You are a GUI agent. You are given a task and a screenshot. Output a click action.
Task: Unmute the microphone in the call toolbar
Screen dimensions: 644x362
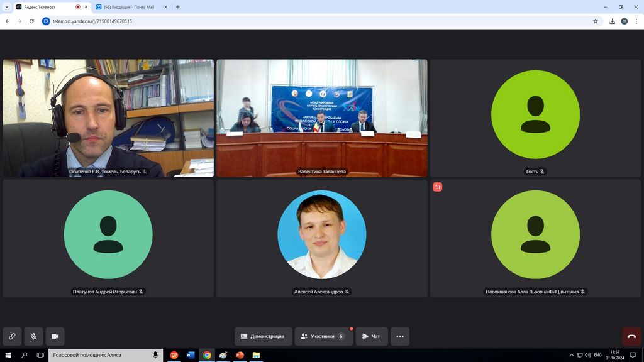coord(33,336)
